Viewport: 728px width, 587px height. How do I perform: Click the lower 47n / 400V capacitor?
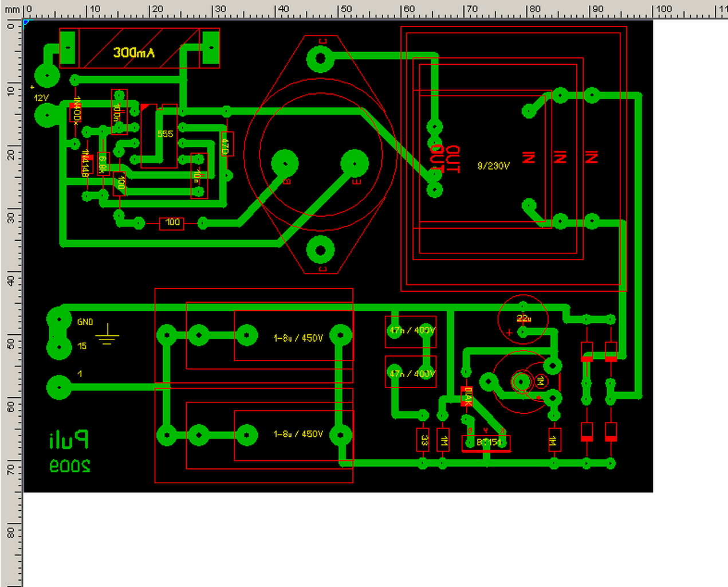click(x=411, y=373)
